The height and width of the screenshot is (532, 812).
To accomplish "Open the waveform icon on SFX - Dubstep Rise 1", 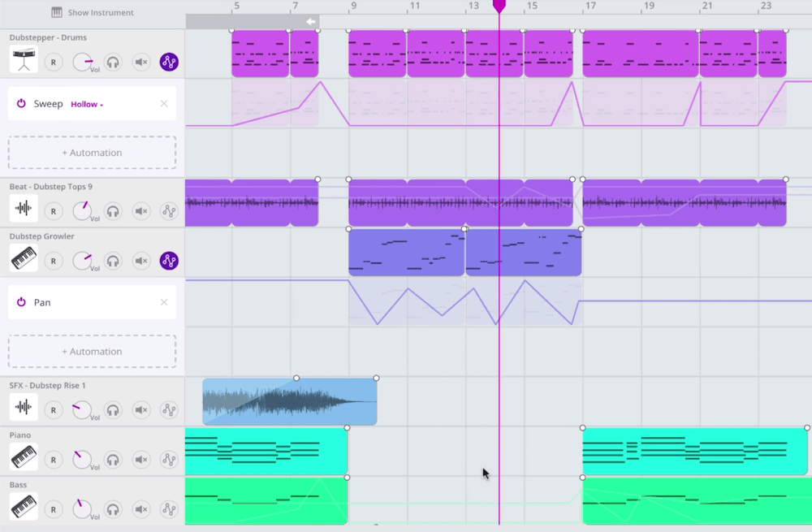I will tap(23, 409).
